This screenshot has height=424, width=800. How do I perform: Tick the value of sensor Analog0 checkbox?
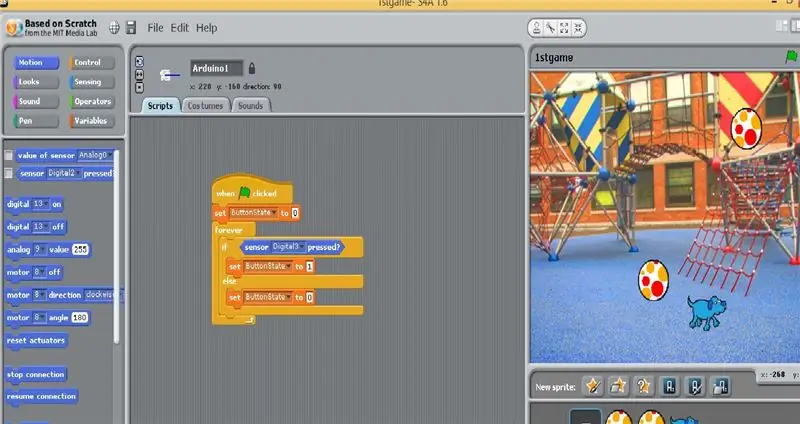pyautogui.click(x=8, y=155)
